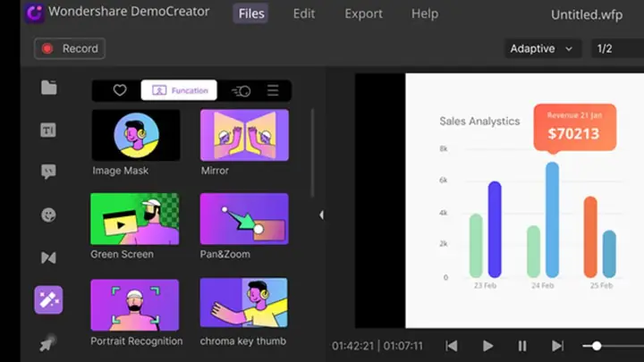Screen dimensions: 644x362
Task: Skip to next frame in preview
Action: 557,346
